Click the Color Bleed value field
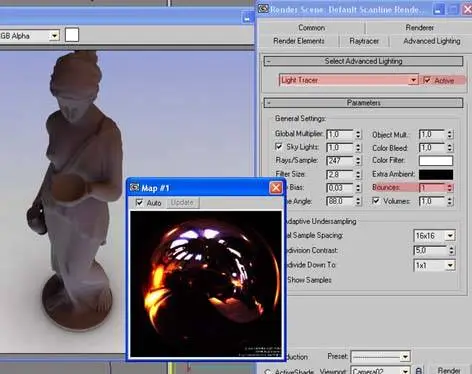This screenshot has width=472, height=374. (x=432, y=148)
